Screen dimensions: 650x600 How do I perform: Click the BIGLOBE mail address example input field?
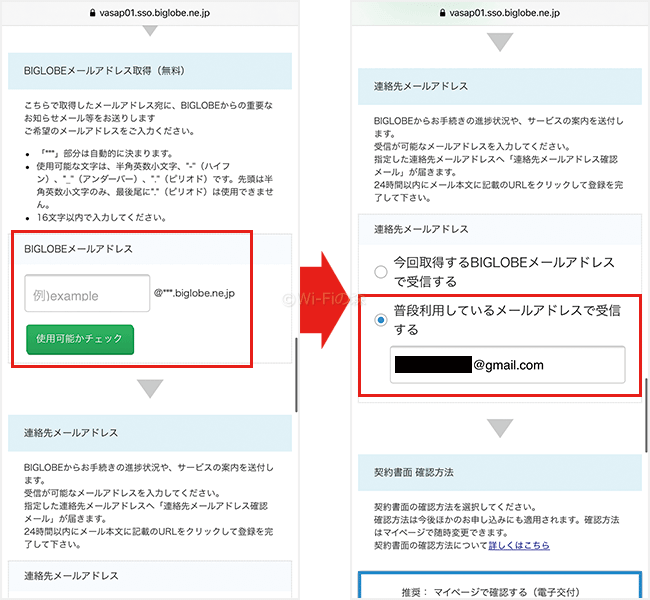pos(87,293)
